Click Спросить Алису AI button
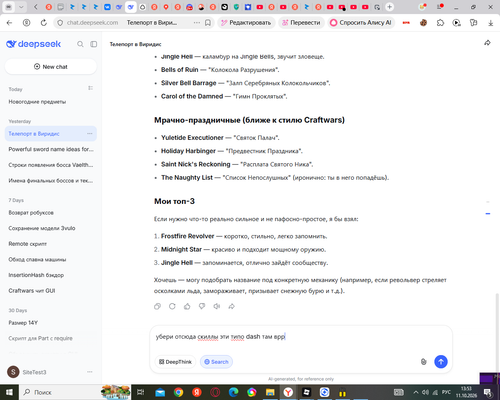This screenshot has height=400, width=500. [361, 23]
